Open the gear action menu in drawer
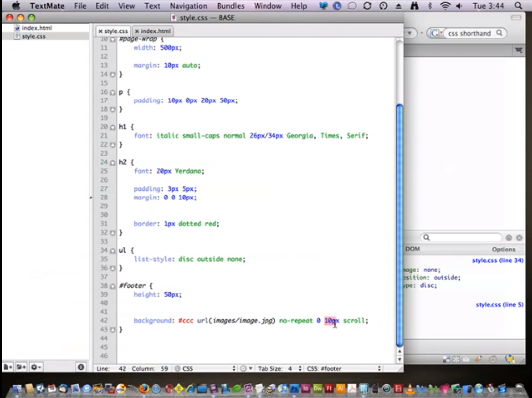 tap(36, 367)
